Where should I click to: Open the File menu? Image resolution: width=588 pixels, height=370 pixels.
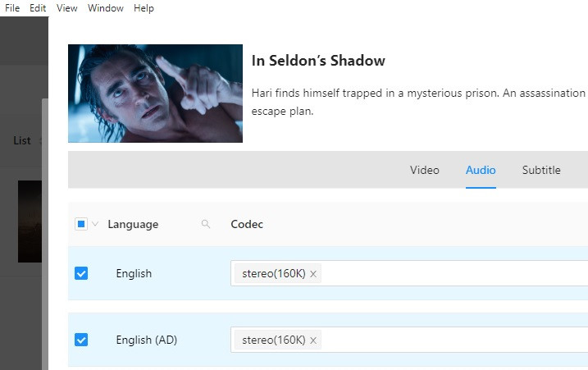(x=12, y=8)
